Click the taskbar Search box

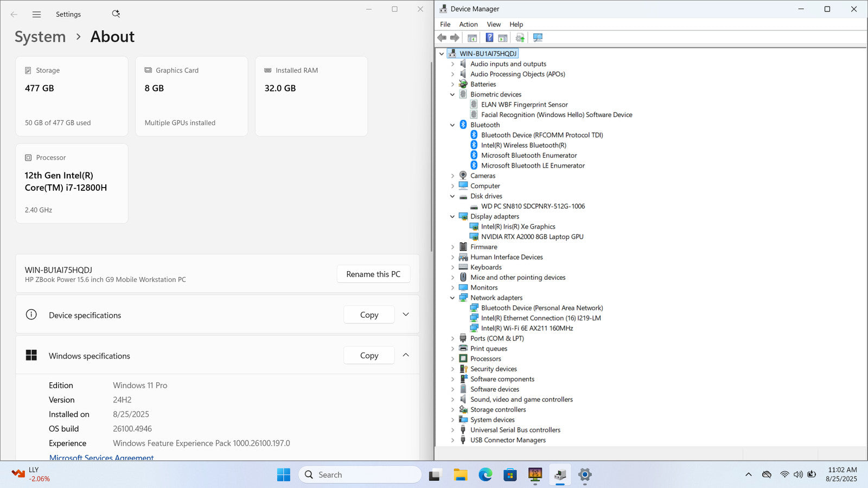[x=360, y=474]
